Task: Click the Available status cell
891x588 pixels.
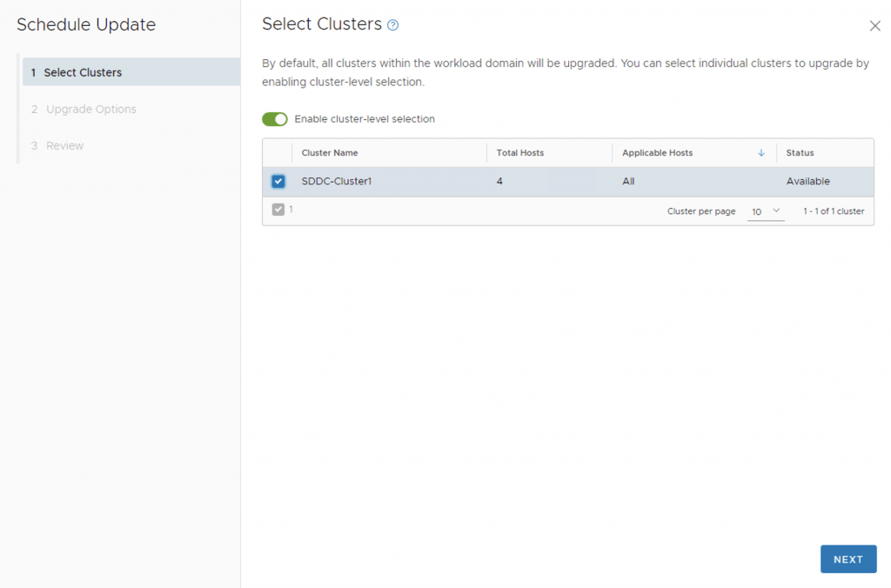Action: point(808,182)
